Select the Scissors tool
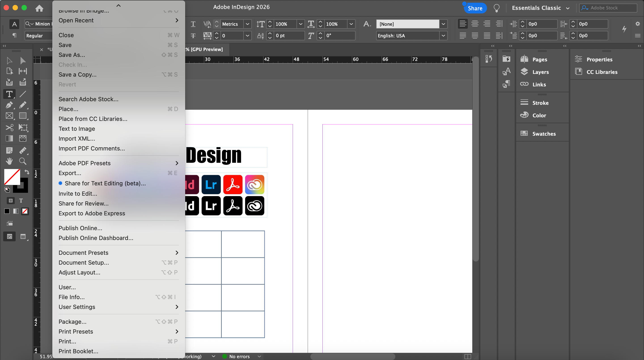644x360 pixels. coord(9,127)
